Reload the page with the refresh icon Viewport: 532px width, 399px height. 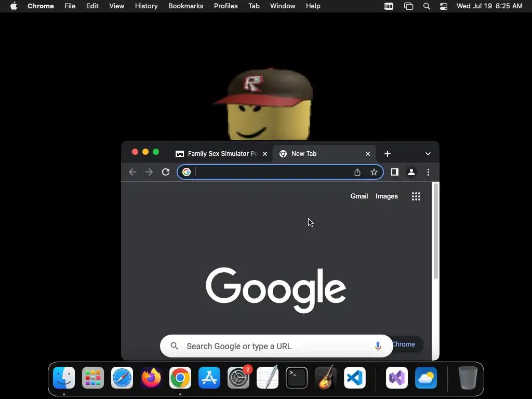coord(166,172)
